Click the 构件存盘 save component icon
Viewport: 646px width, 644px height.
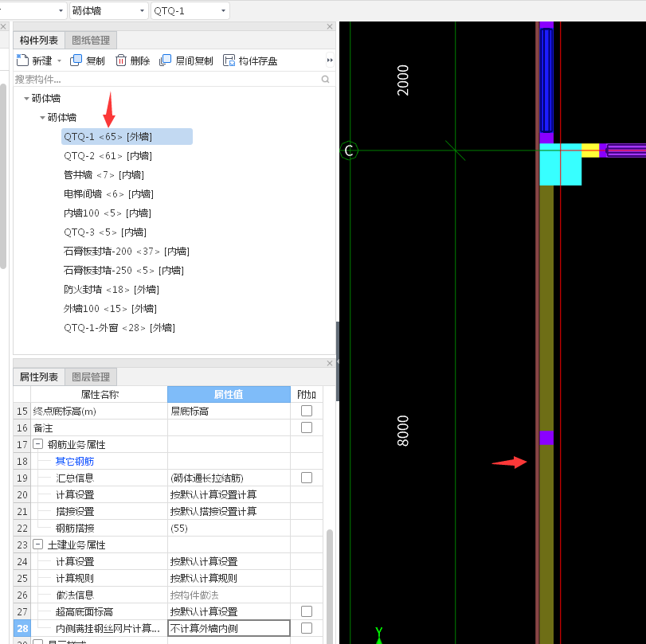coord(229,60)
